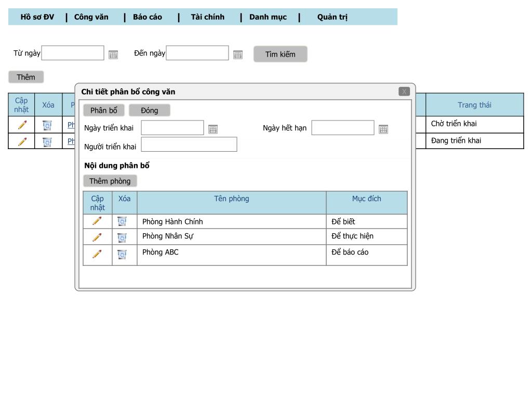Select the Để thực hiện purpose cell

[367, 236]
